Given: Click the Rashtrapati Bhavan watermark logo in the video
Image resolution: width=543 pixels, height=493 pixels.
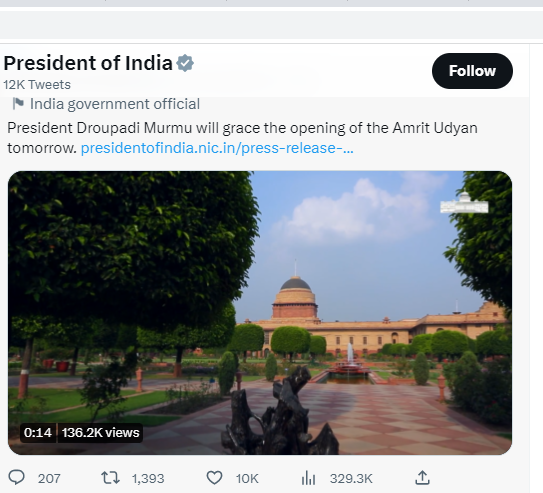Looking at the screenshot, I should coord(464,203).
